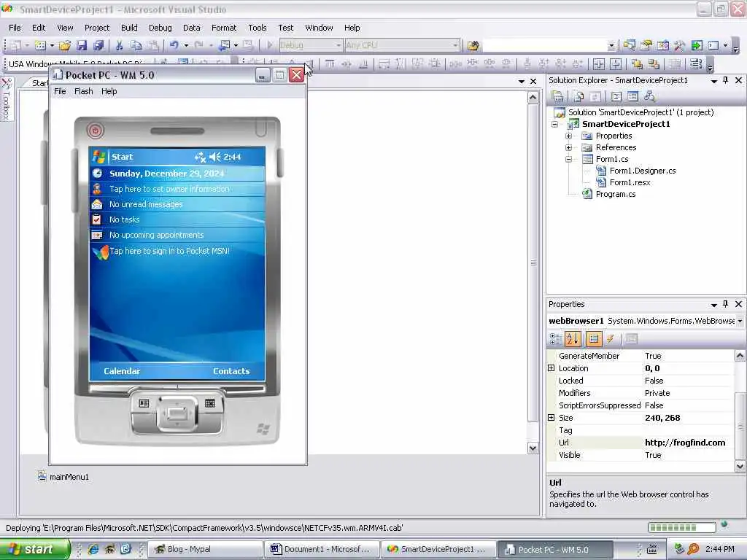747x560 pixels.
Task: Open the Format menu
Action: pos(224,28)
